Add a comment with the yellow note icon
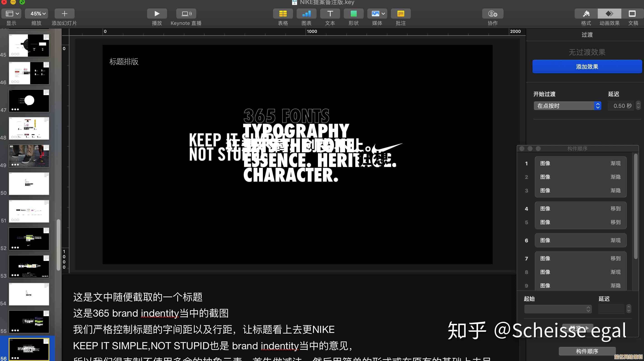The image size is (644, 361). [400, 14]
